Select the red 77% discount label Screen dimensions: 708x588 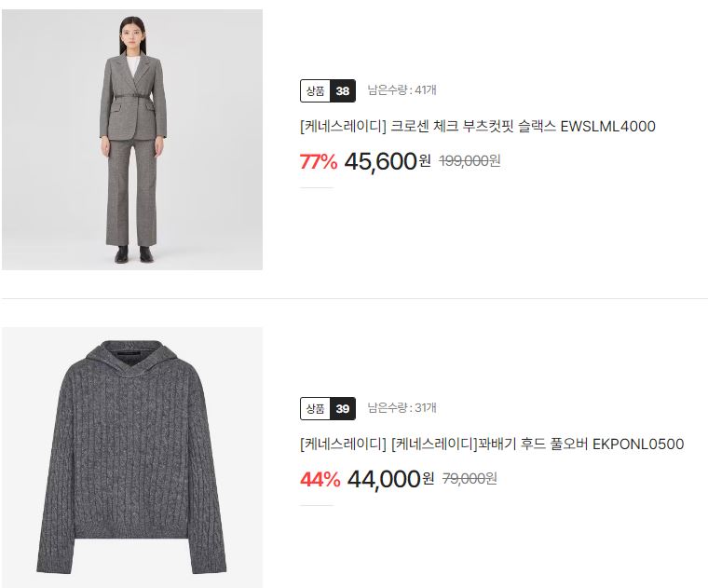click(x=319, y=162)
